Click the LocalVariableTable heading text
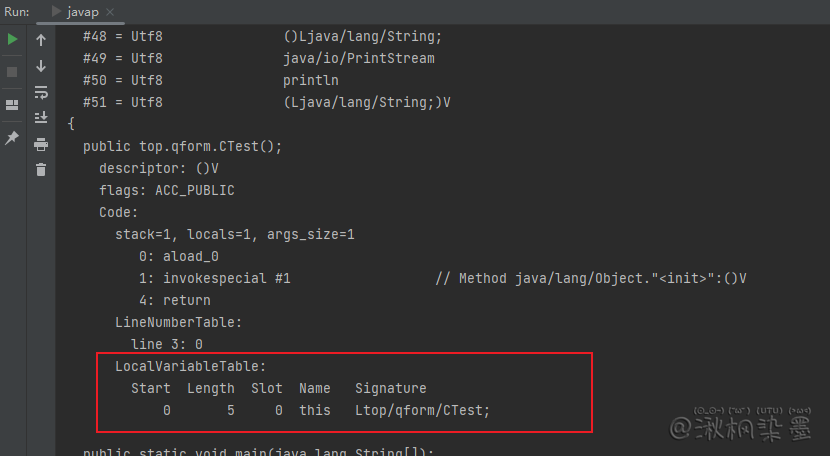This screenshot has width=830, height=456. pyautogui.click(x=190, y=366)
